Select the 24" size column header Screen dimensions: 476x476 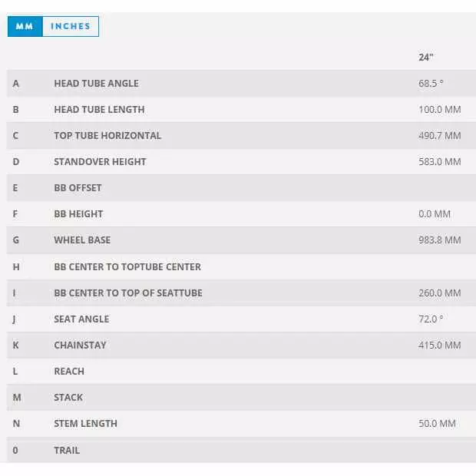[427, 58]
